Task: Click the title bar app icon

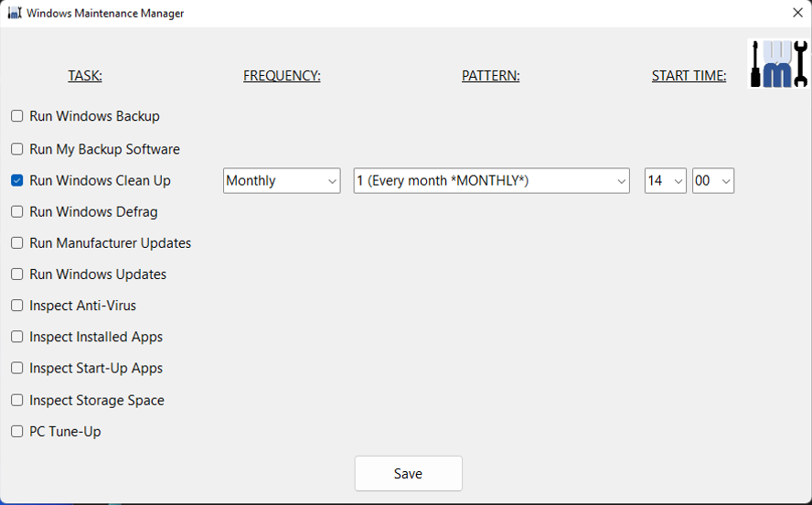Action: click(15, 13)
